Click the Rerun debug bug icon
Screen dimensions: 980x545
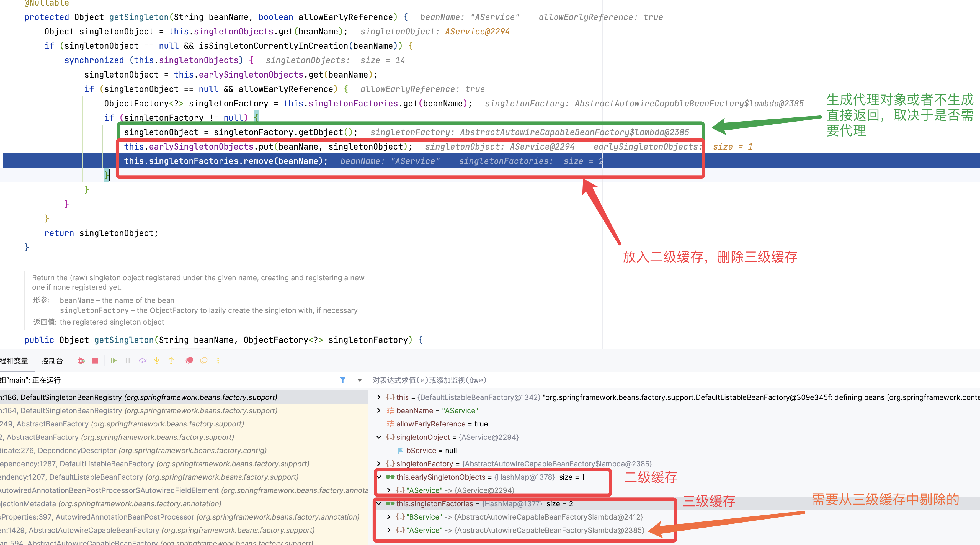81,360
